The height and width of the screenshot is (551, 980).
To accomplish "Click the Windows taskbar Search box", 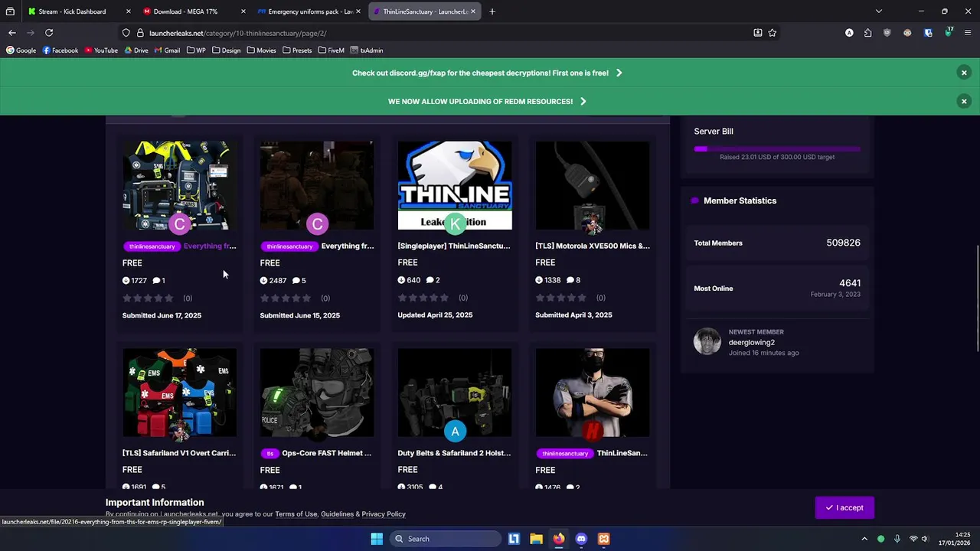I will [x=445, y=539].
